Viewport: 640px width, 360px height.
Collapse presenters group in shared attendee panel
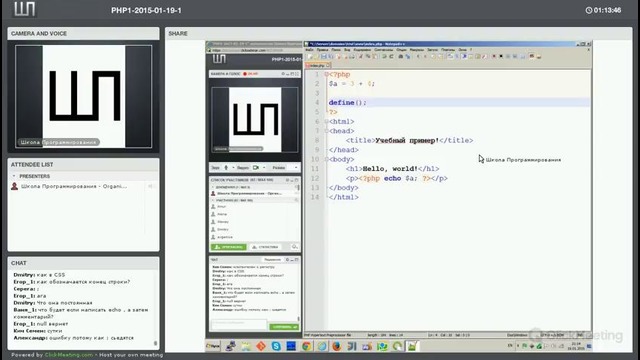pyautogui.click(x=213, y=187)
